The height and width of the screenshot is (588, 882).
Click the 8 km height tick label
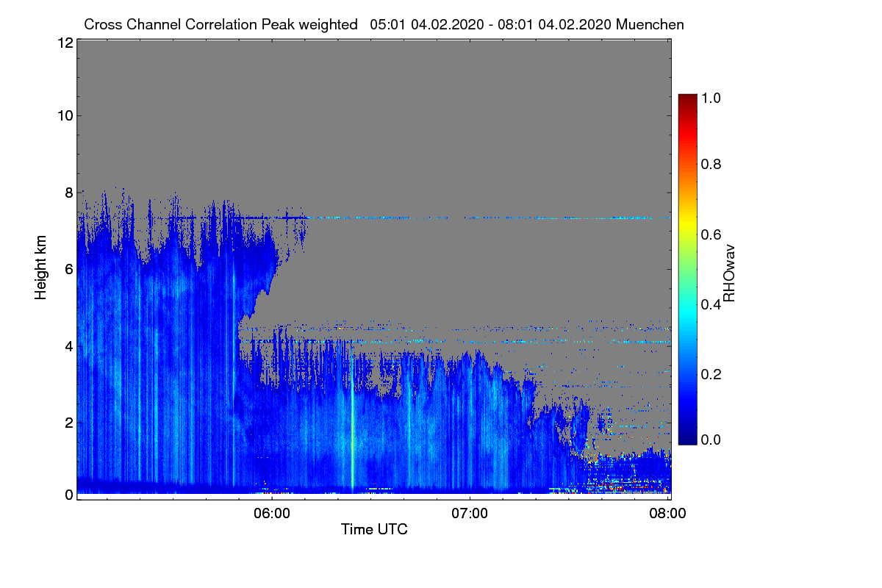[x=68, y=193]
